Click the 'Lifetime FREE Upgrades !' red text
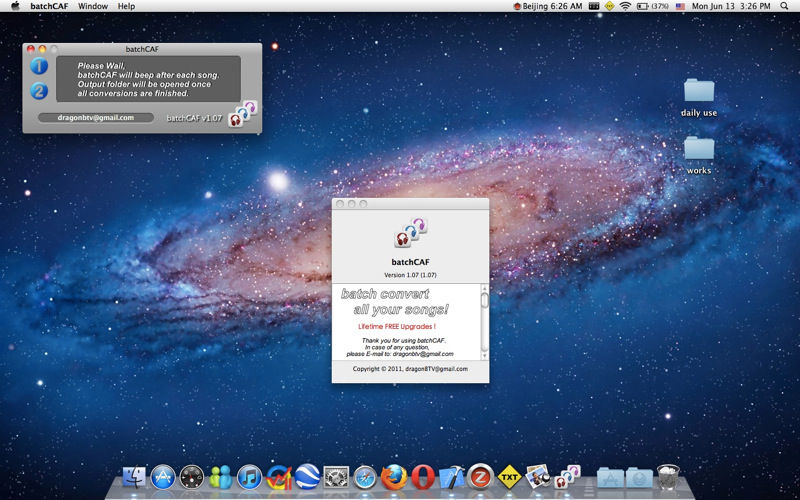This screenshot has width=800, height=500. (x=397, y=326)
